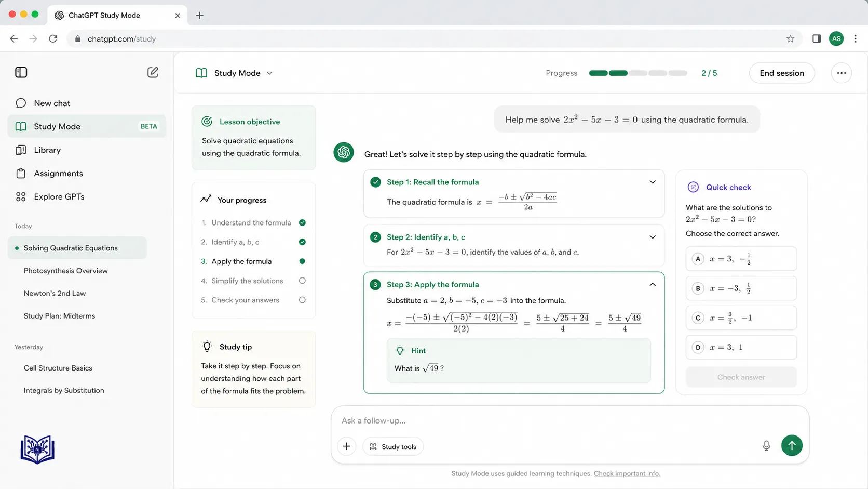Click the browser back arrow
The width and height of the screenshot is (868, 489).
click(x=14, y=38)
